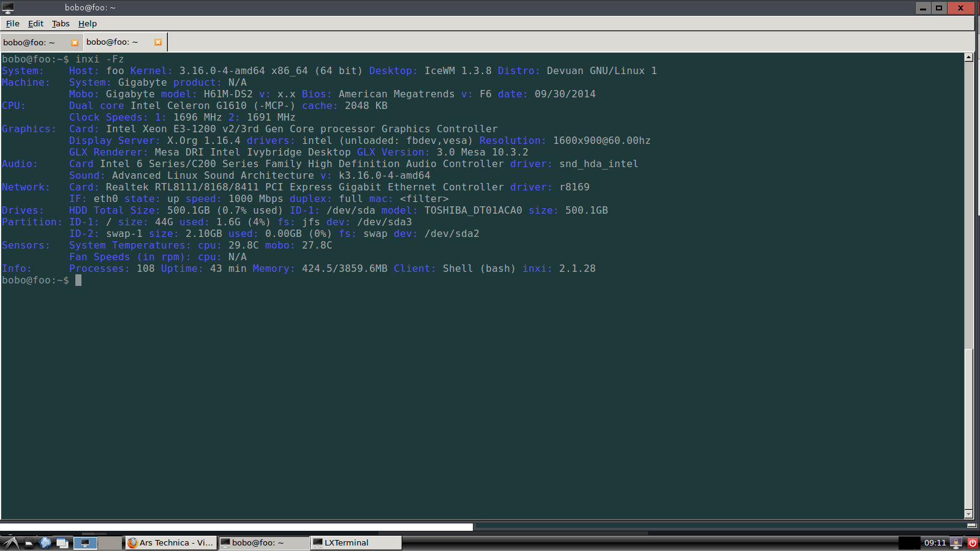Click the 'Network:' label
Viewport: 980px width, 551px height.
(x=26, y=187)
